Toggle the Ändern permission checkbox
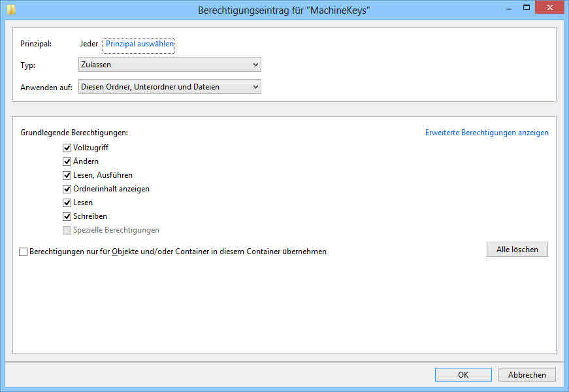Screen dimensions: 569x392 [x=67, y=161]
